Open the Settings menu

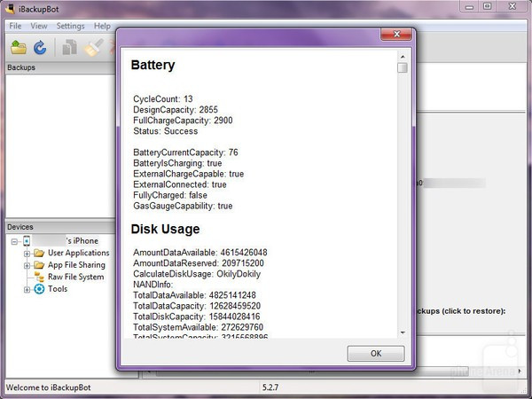coord(70,27)
